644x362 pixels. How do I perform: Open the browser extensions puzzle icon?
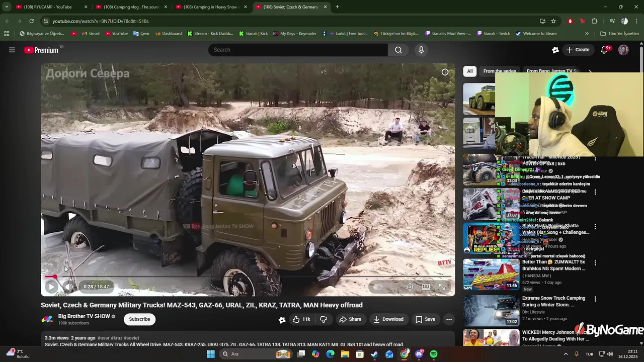(595, 21)
